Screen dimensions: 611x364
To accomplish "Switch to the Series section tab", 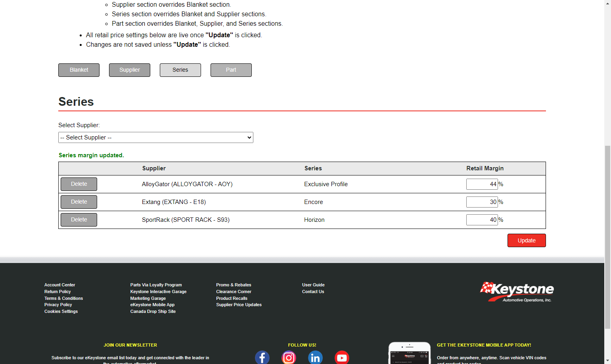I will [180, 70].
